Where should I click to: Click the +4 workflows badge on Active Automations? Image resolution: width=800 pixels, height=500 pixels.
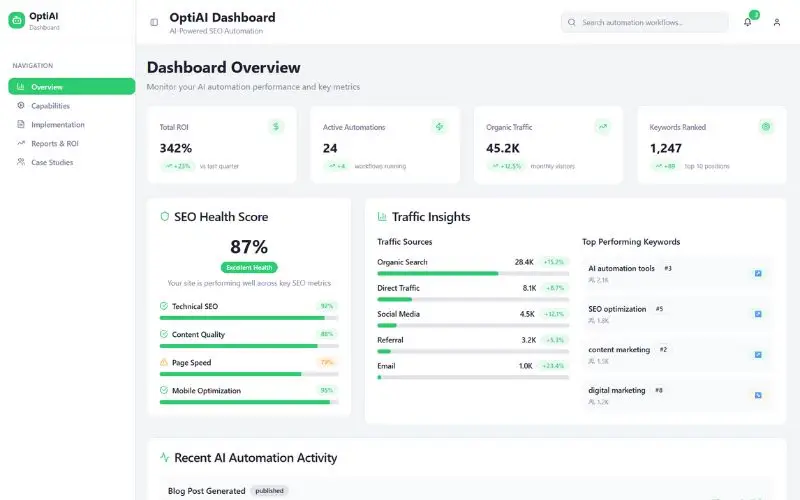point(337,166)
